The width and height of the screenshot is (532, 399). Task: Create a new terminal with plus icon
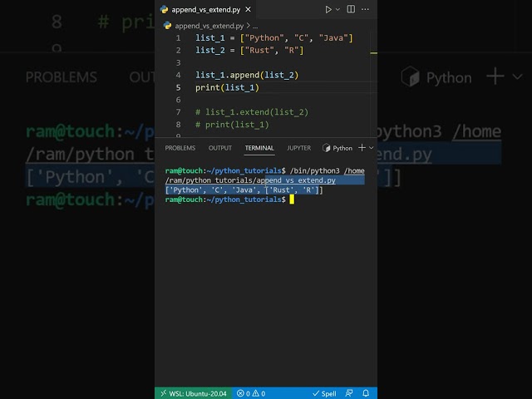pyautogui.click(x=362, y=148)
